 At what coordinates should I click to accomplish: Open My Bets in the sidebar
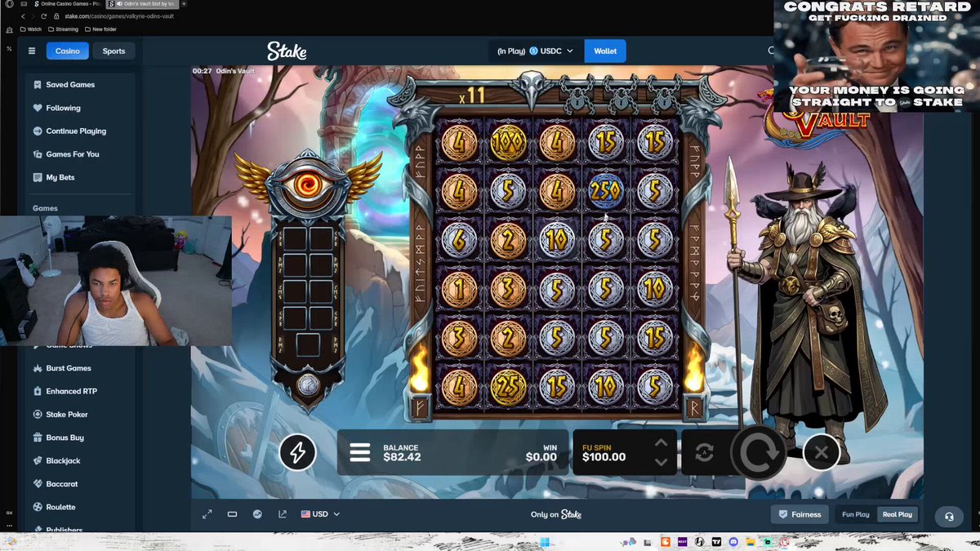[x=55, y=177]
